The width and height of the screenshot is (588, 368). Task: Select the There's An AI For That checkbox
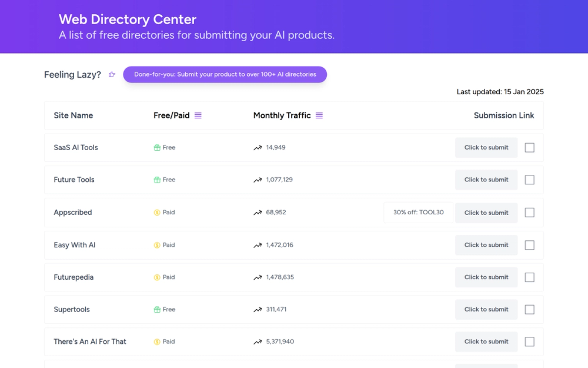click(x=530, y=342)
